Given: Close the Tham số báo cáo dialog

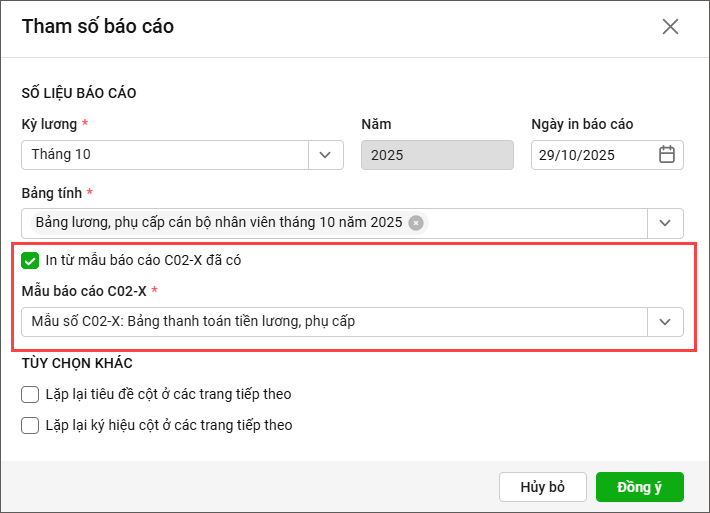Looking at the screenshot, I should (670, 27).
